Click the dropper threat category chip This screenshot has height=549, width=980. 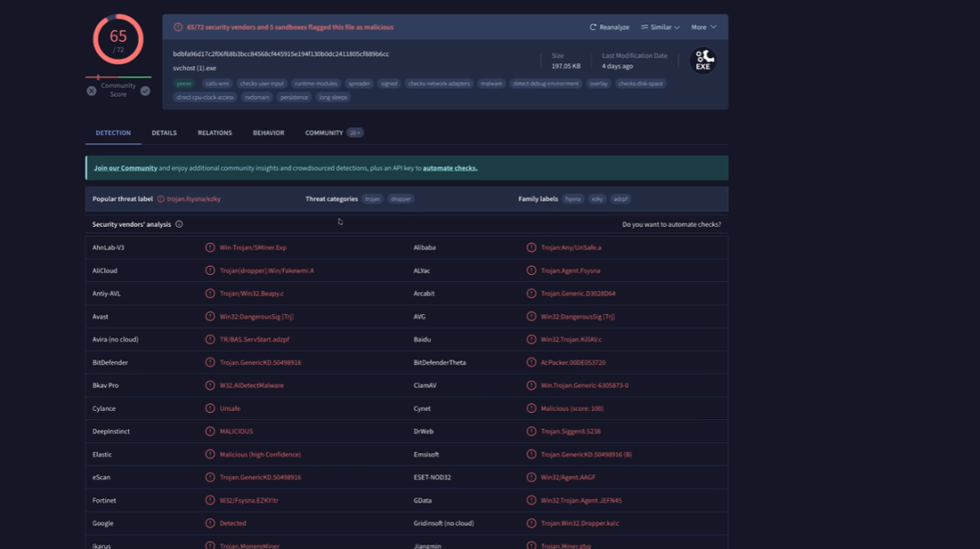pos(401,199)
